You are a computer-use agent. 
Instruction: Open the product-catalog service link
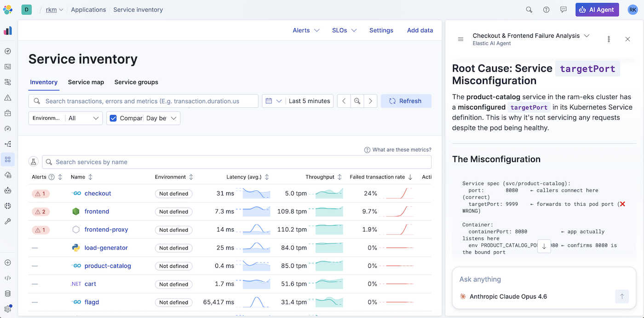(x=108, y=266)
